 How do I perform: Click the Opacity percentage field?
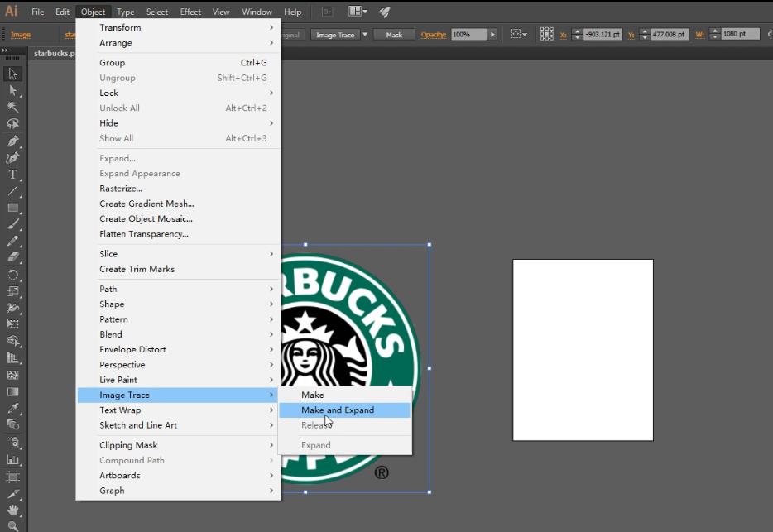point(468,35)
